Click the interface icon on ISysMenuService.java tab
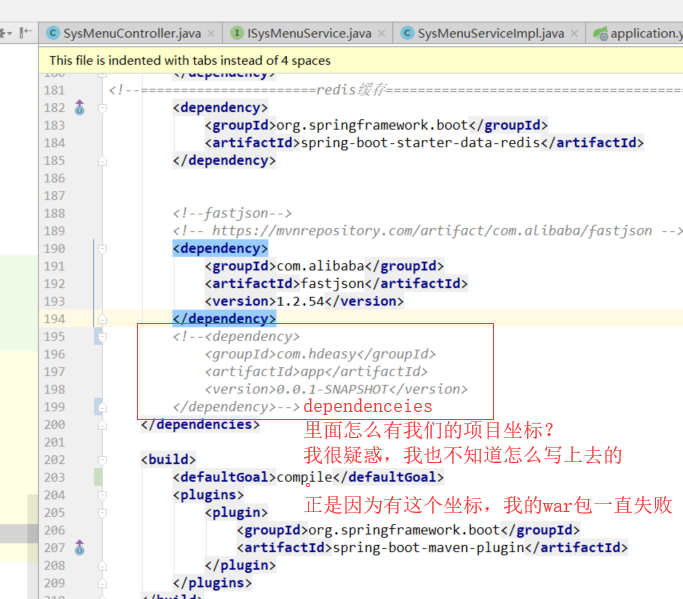This screenshot has width=683, height=599. pos(237,33)
